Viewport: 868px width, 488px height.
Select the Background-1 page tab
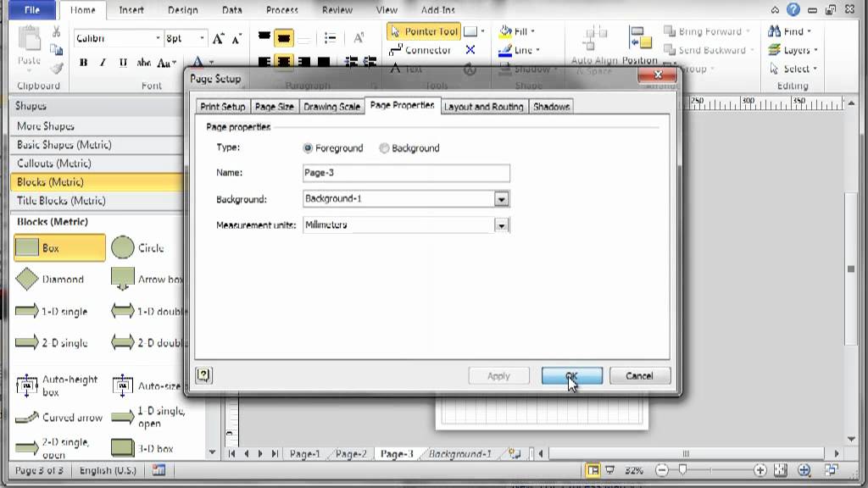tap(459, 454)
